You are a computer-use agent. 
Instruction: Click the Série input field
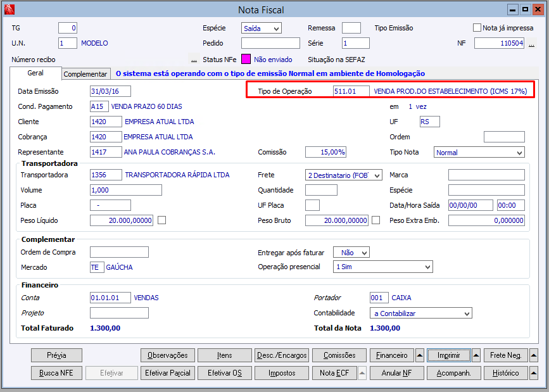(x=355, y=43)
